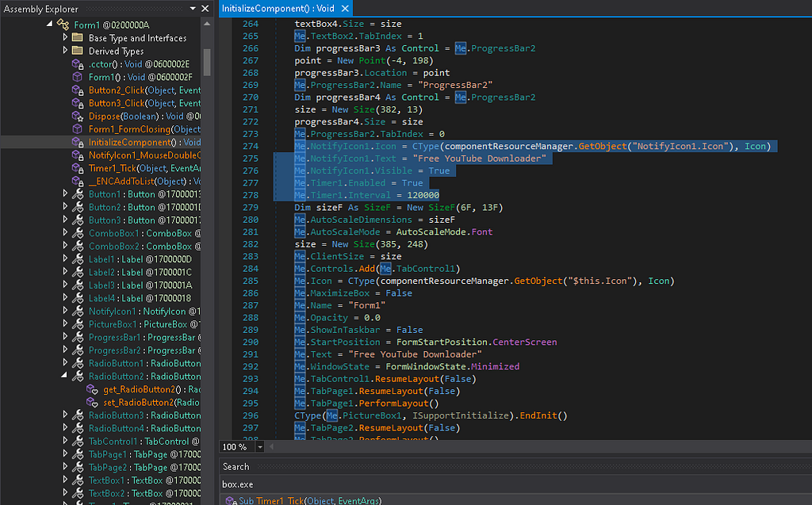The width and height of the screenshot is (812, 505).
Task: Click the Button3_Click method icon
Action: [78, 102]
